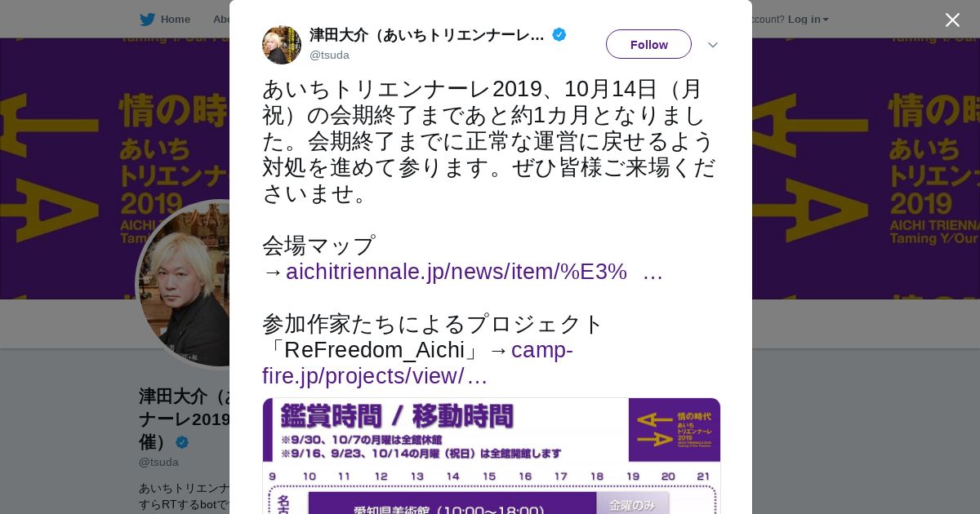Screen dimensions: 980x514
Task: Click the profile name heading on the left
Action: click(x=185, y=419)
